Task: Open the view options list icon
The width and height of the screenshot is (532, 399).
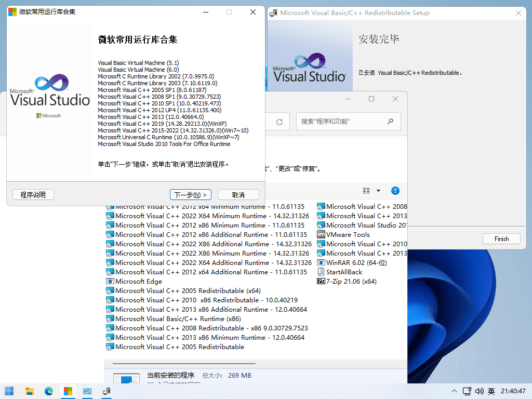Action: [366, 191]
